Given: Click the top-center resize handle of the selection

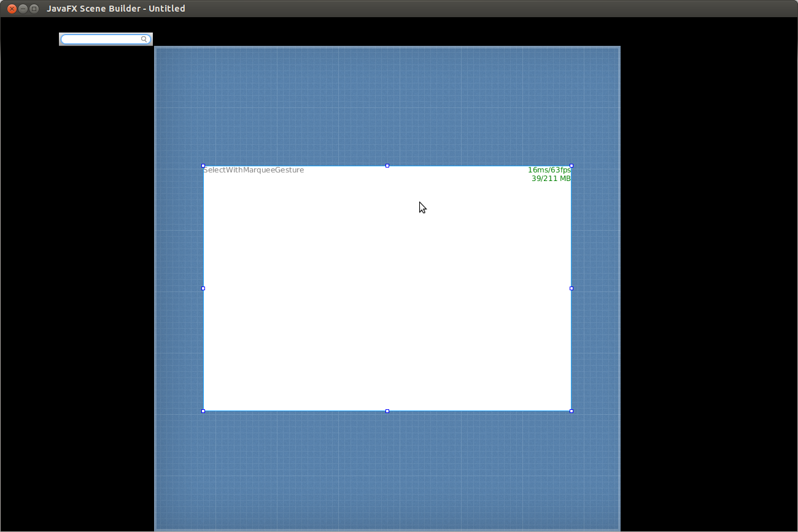Looking at the screenshot, I should coord(387,166).
